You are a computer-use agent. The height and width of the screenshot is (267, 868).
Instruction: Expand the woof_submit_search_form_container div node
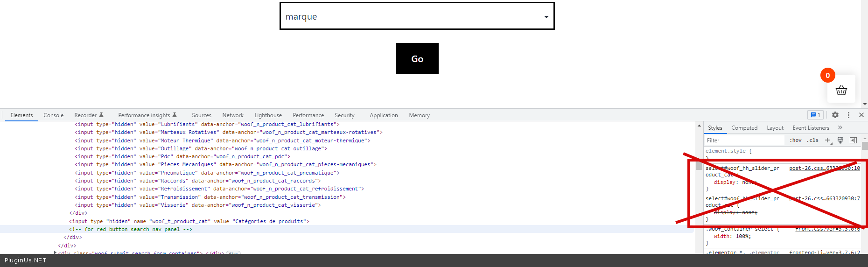56,253
